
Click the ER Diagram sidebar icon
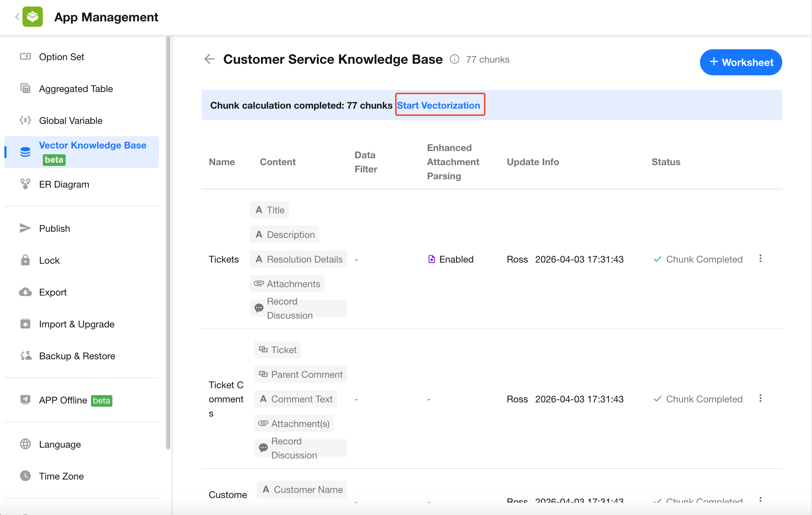click(x=25, y=184)
